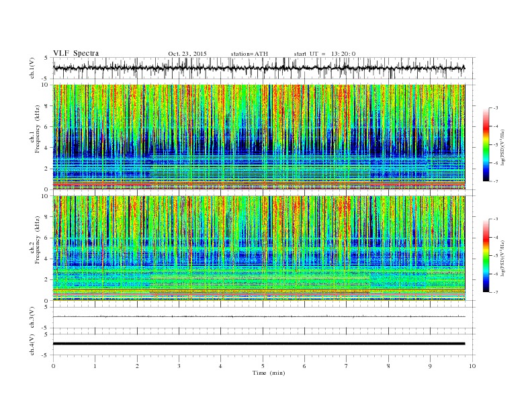The image size is (532, 411).
Task: Click the "1" tick on the time axis
Action: point(95,366)
